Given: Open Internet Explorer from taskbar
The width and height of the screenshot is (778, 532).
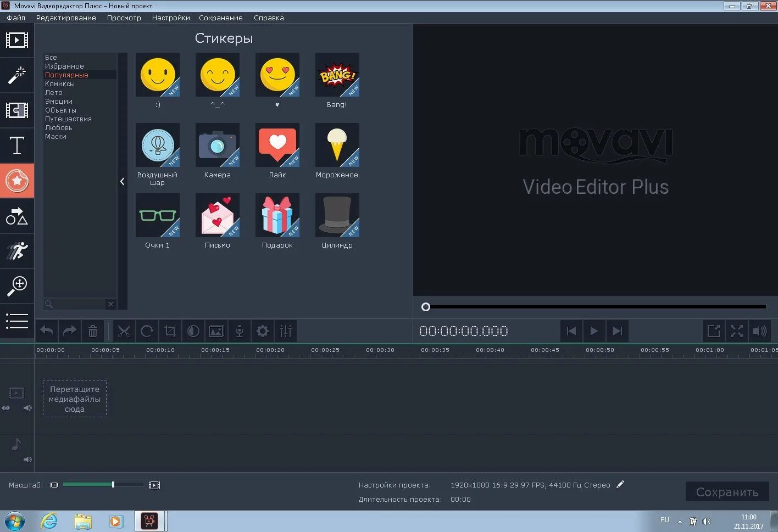Looking at the screenshot, I should (49, 520).
